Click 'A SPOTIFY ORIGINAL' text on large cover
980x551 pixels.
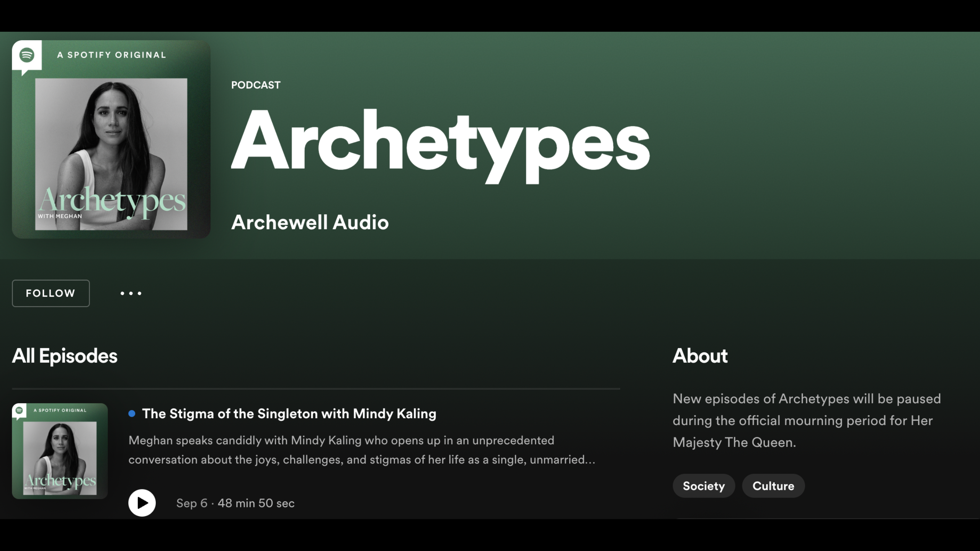tap(111, 55)
